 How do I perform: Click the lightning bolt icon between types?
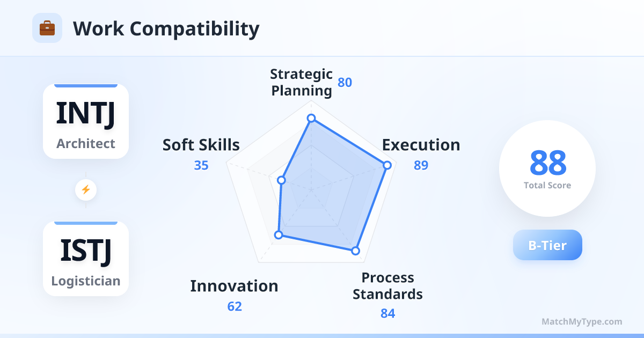coord(85,189)
